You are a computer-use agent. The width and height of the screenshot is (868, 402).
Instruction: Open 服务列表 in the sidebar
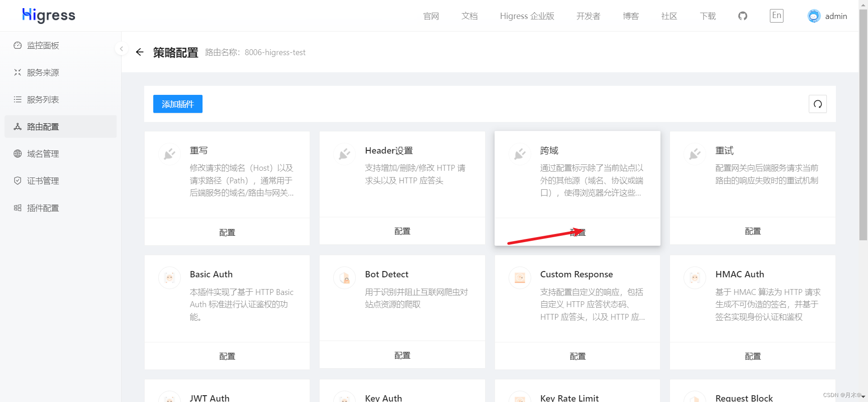[61, 99]
